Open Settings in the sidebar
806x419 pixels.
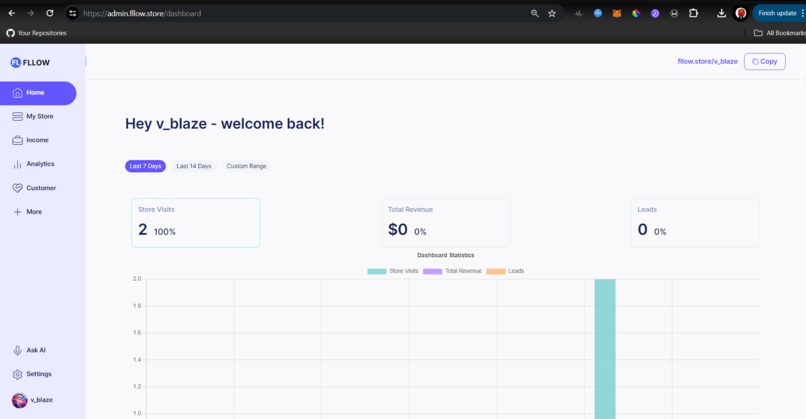pyautogui.click(x=32, y=374)
